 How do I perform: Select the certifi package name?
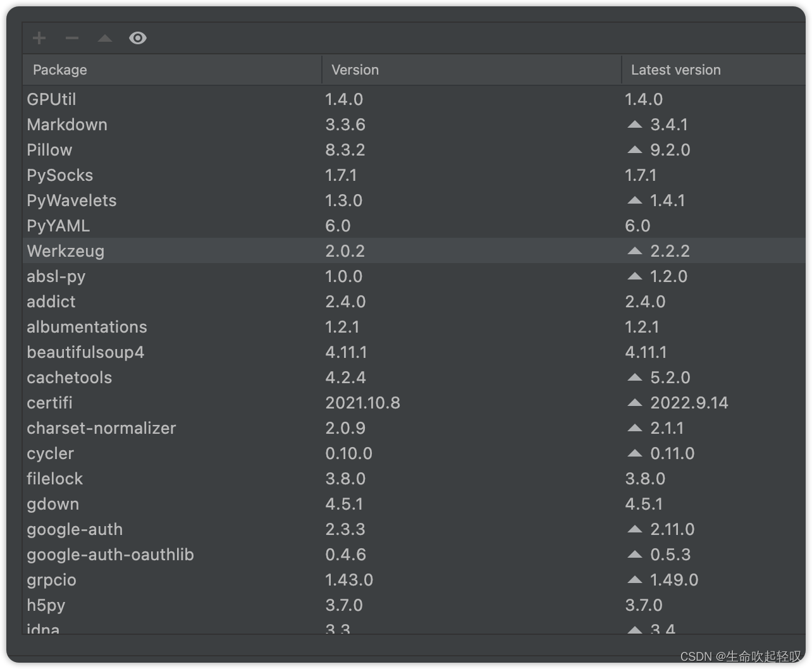50,403
